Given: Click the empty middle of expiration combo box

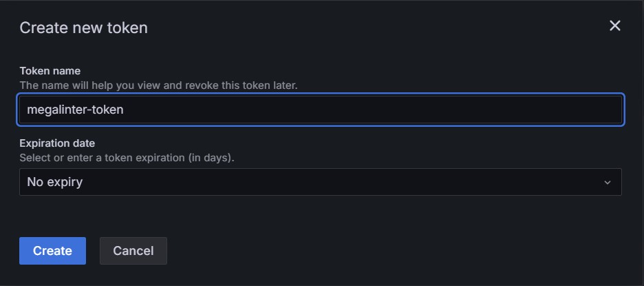Looking at the screenshot, I should (x=344, y=183).
